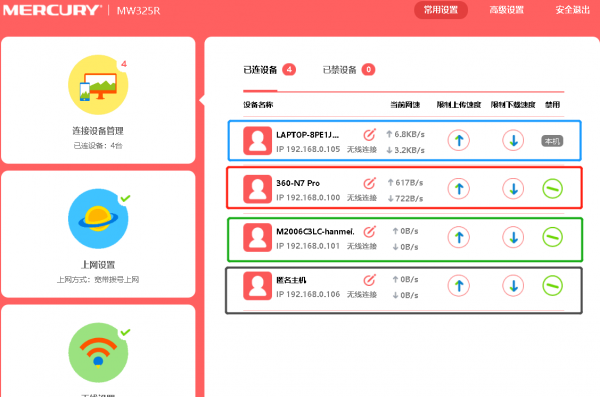This screenshot has height=397, width=600.
Task: Click IP 192.168.0.105 text
Action: [308, 149]
